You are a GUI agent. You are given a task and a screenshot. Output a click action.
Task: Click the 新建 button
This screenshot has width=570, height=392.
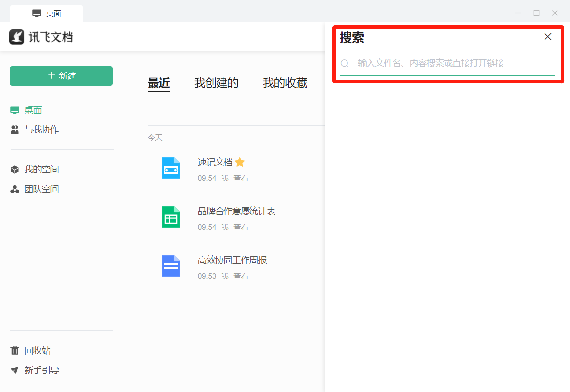61,76
